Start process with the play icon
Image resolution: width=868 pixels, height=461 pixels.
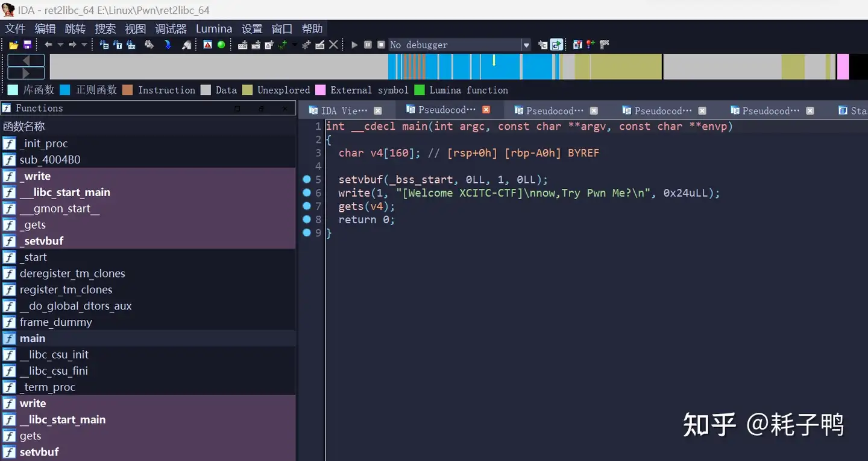coord(354,45)
